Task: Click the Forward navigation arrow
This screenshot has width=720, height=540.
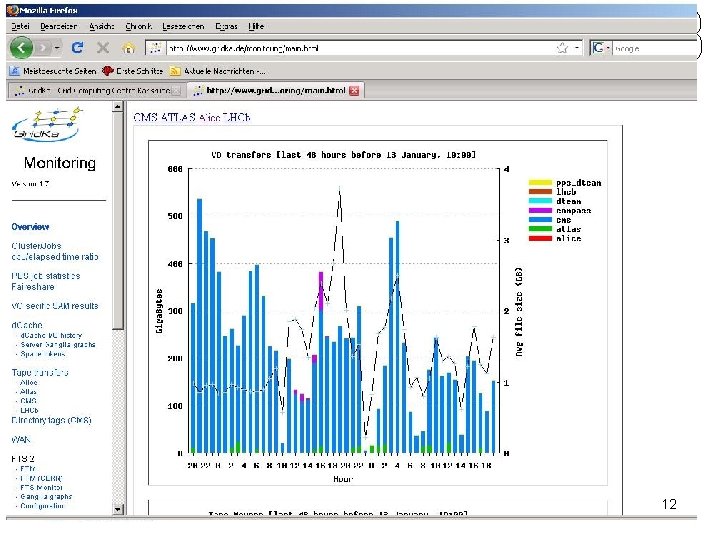Action: click(43, 47)
